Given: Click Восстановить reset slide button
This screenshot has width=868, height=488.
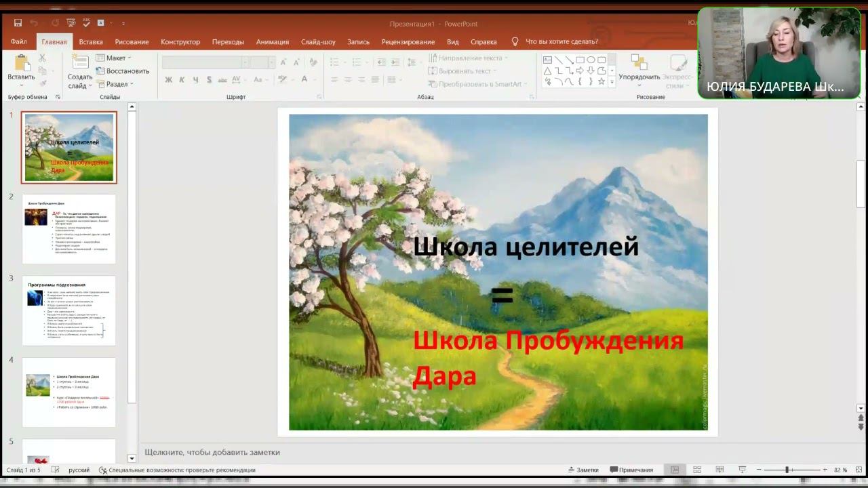Looking at the screenshot, I should tap(123, 71).
